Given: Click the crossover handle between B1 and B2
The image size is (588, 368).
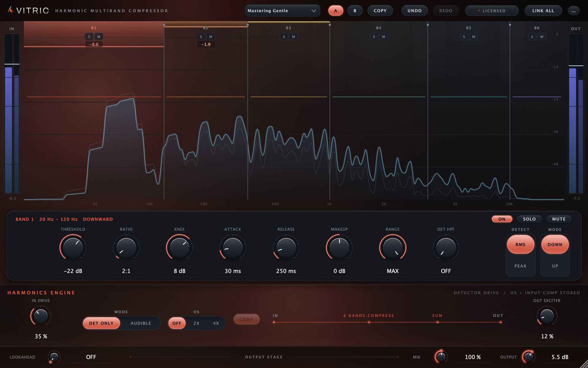Looking at the screenshot, I should 164,25.
